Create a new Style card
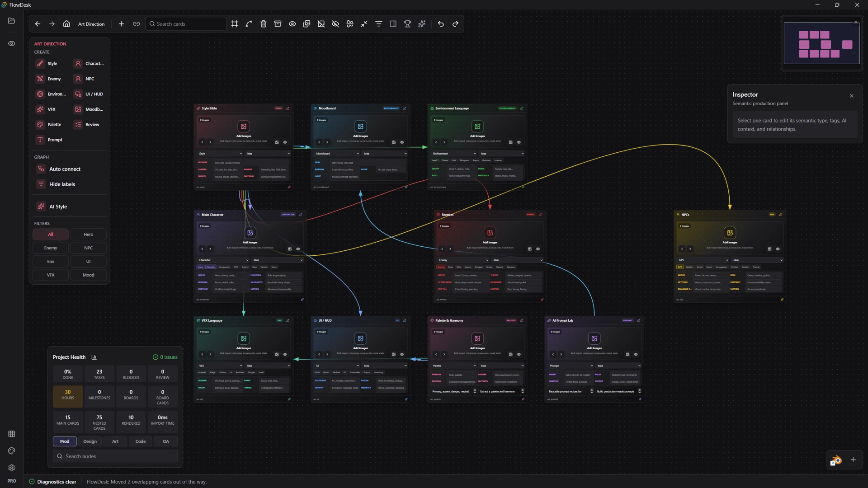Screen dimensions: 868x488 [51, 64]
